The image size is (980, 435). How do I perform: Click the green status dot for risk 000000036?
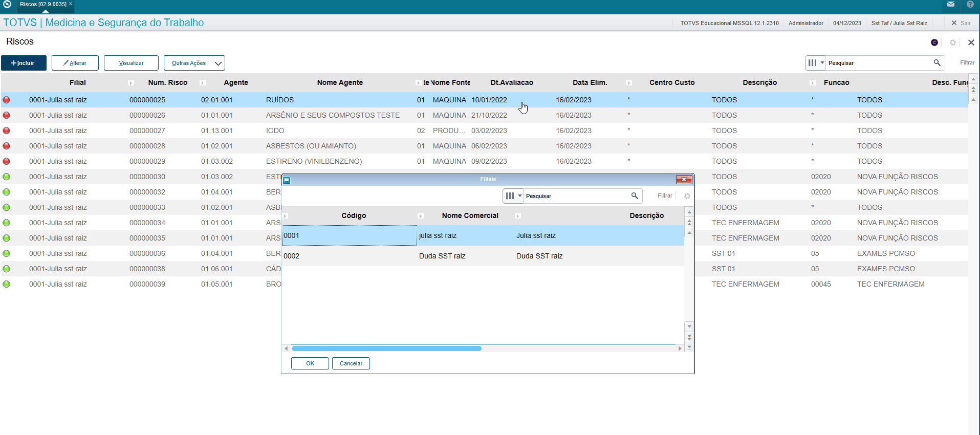7,253
